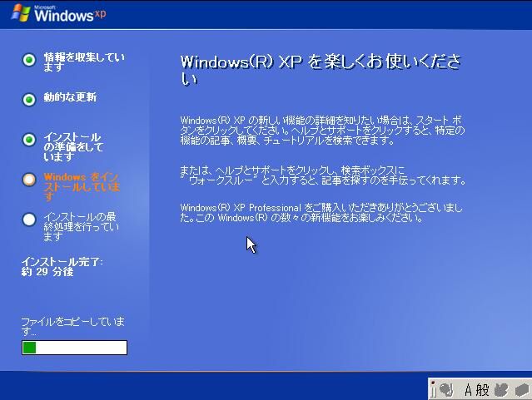This screenshot has height=400, width=532.
Task: Click the gray cube icon in IME bar
Action: [x=521, y=389]
